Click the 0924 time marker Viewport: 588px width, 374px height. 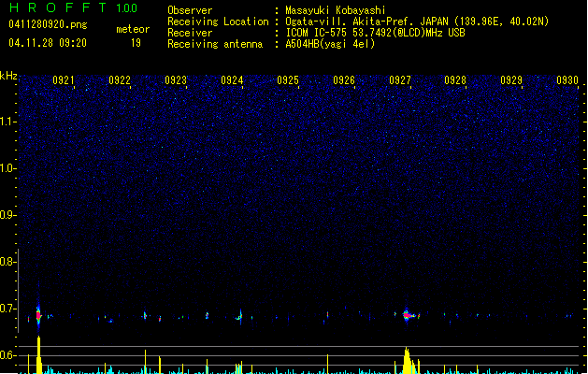(x=232, y=80)
